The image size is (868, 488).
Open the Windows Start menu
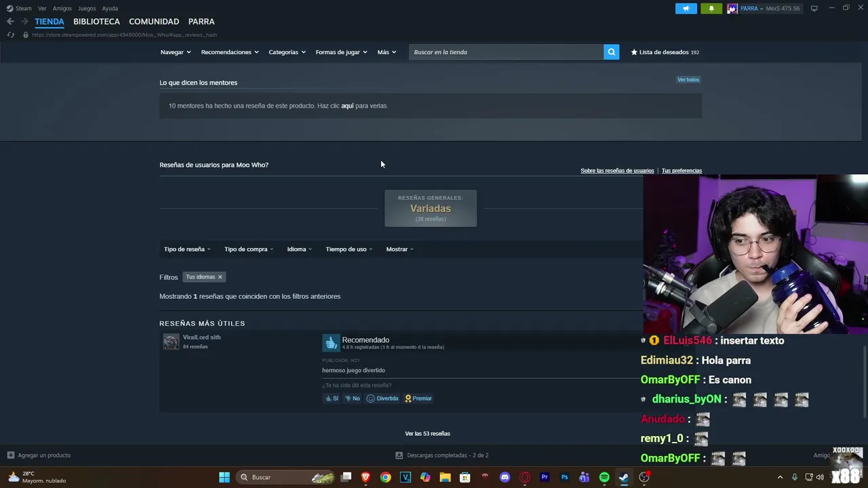(x=224, y=477)
